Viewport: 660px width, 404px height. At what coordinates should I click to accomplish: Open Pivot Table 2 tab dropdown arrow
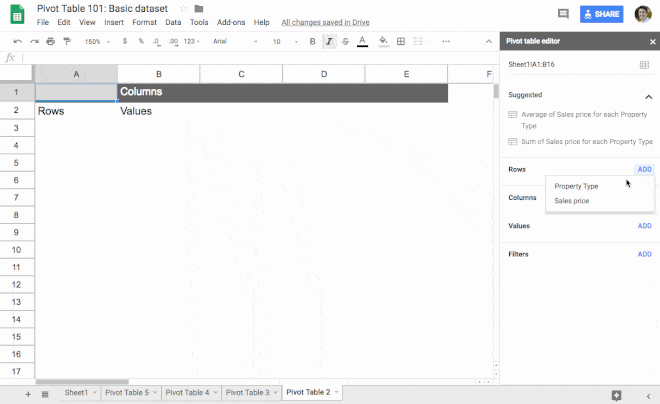click(336, 392)
